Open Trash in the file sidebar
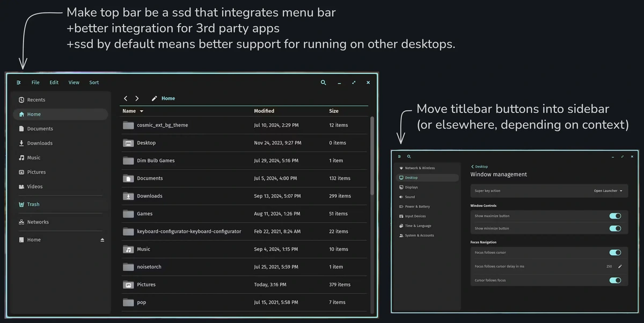Image resolution: width=644 pixels, height=323 pixels. click(33, 204)
